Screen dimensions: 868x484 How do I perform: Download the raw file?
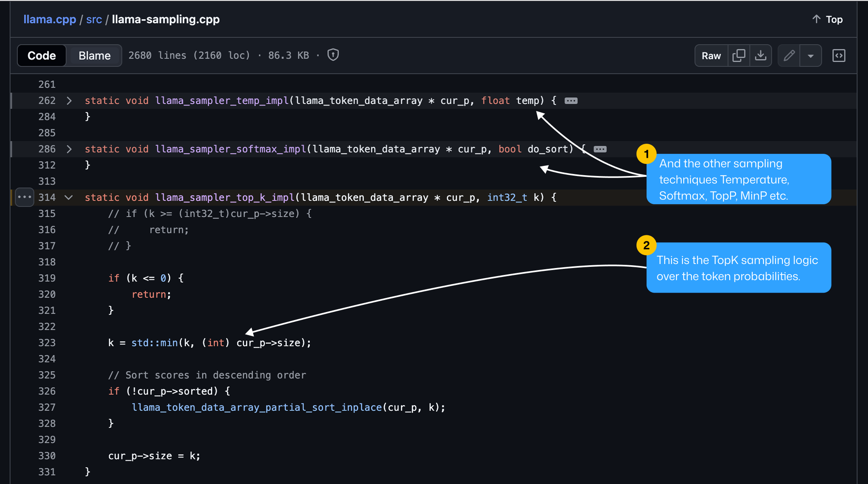760,55
